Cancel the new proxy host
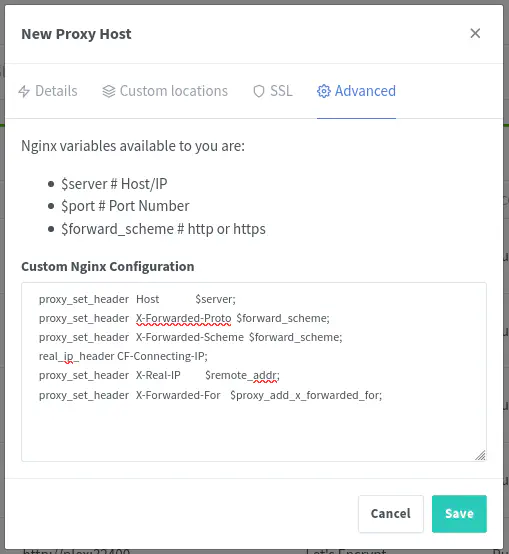 click(x=391, y=513)
